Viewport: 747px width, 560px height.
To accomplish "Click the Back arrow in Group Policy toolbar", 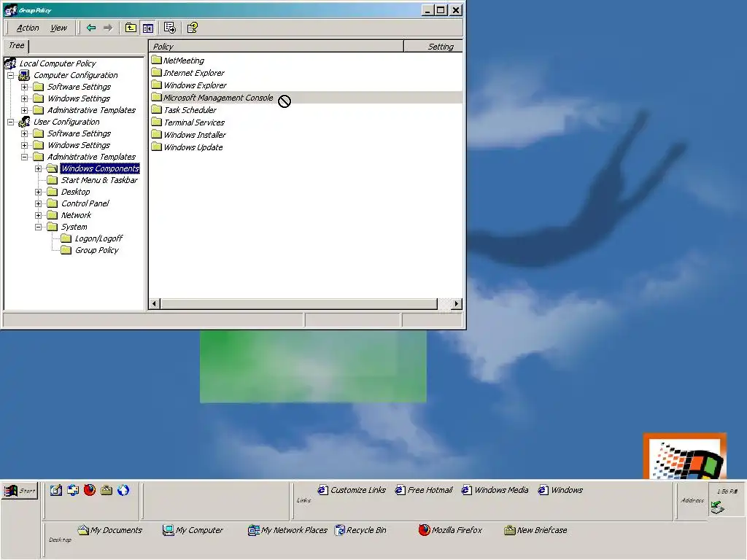I will pyautogui.click(x=91, y=28).
